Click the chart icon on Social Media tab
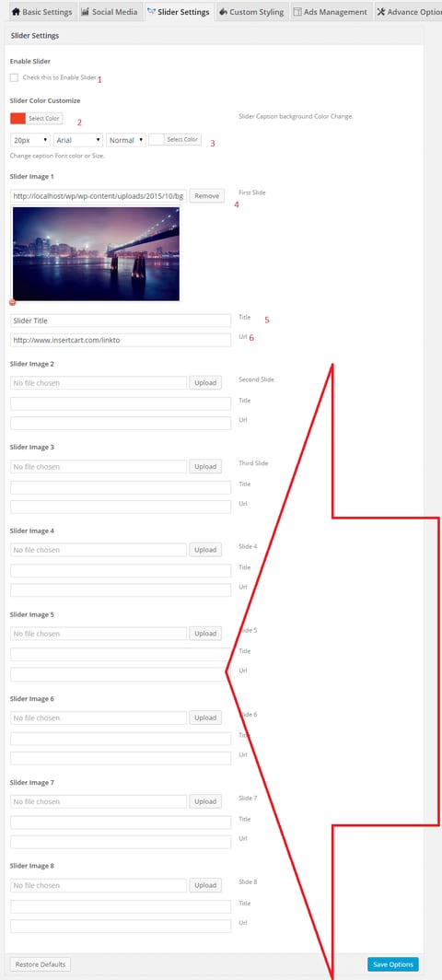 point(86,12)
